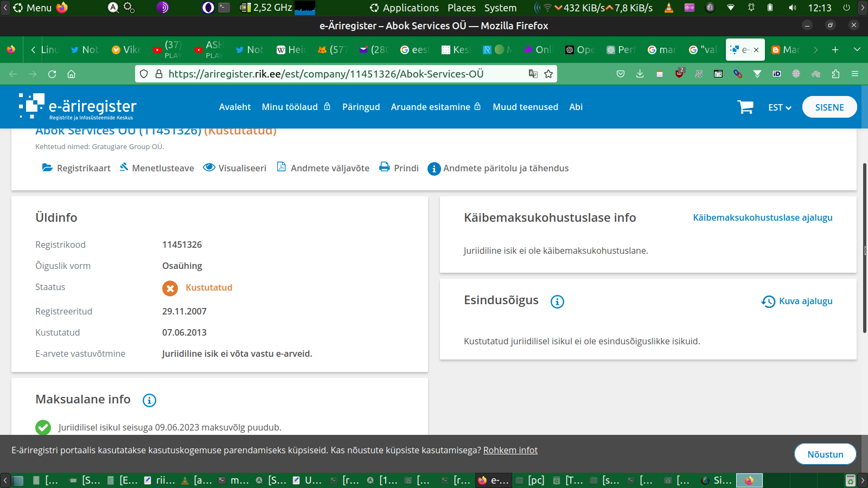This screenshot has width=868, height=488.
Task: Click the SISENE login button
Action: (x=829, y=107)
